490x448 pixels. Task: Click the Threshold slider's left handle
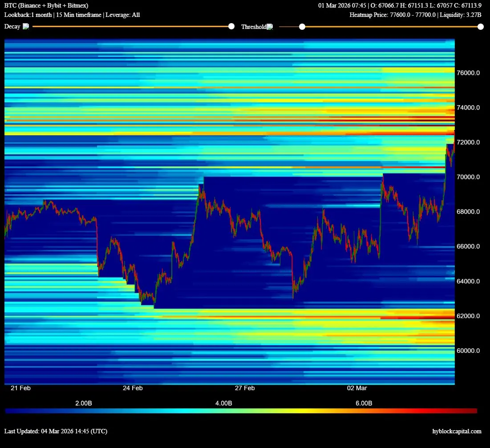click(302, 27)
